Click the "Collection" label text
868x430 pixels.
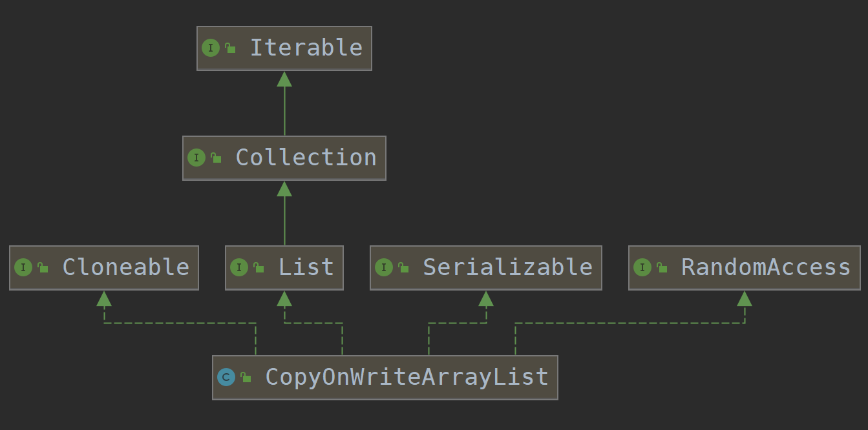pyautogui.click(x=306, y=158)
